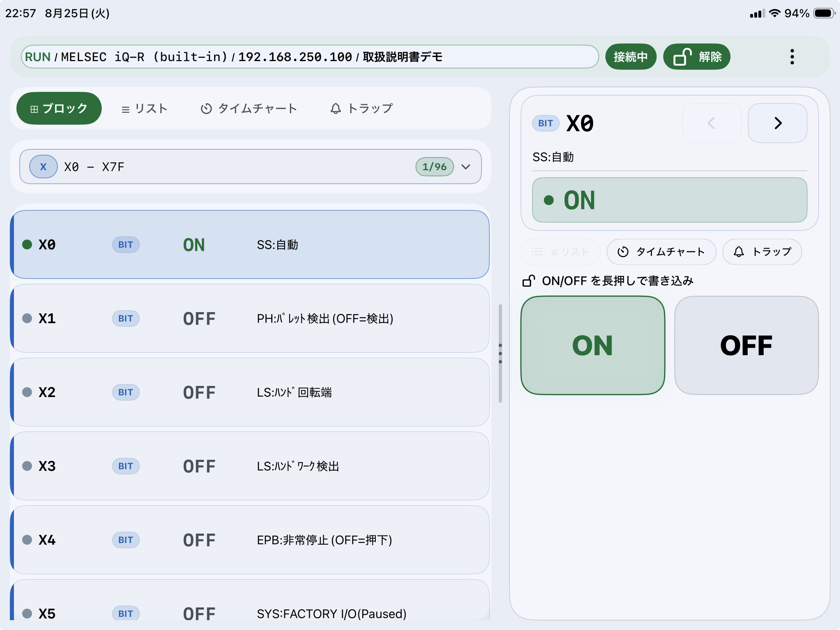This screenshot has height=630, width=840.
Task: Click the BIT badge in the X3 row
Action: point(126,466)
